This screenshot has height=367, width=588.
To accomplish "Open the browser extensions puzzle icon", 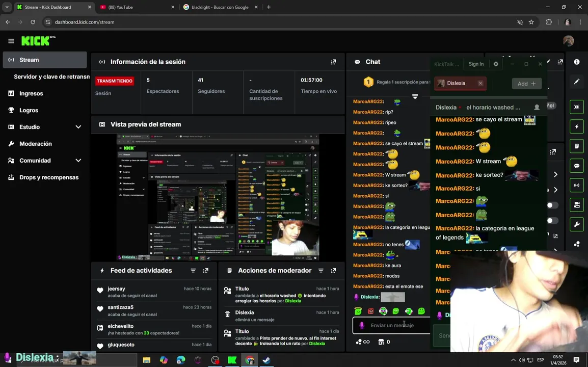I will click(549, 22).
